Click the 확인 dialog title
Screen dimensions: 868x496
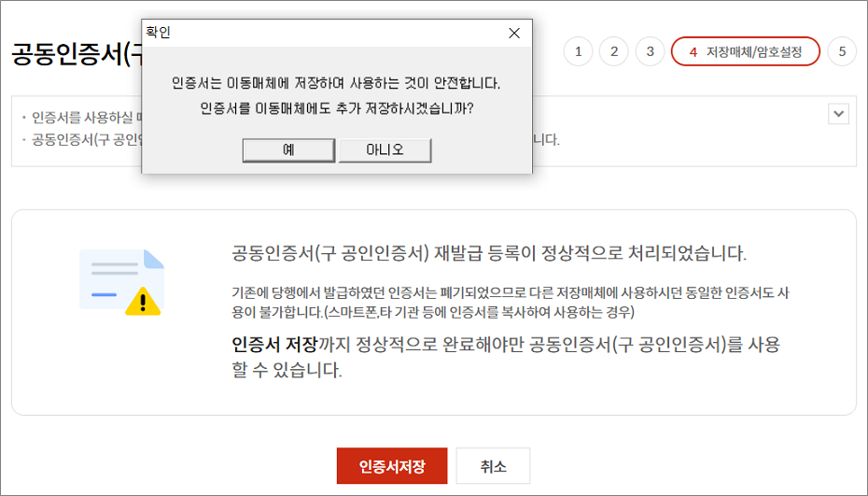coord(158,32)
